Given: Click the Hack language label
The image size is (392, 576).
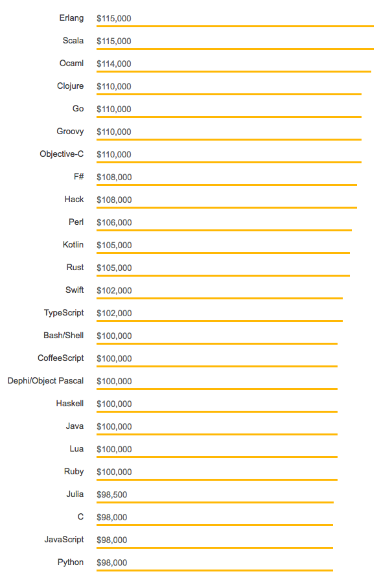Looking at the screenshot, I should tap(74, 200).
